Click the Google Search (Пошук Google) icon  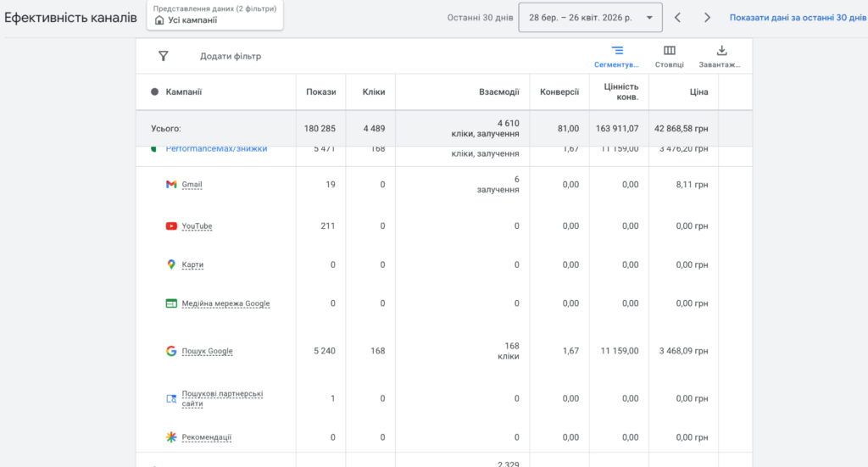pos(171,351)
